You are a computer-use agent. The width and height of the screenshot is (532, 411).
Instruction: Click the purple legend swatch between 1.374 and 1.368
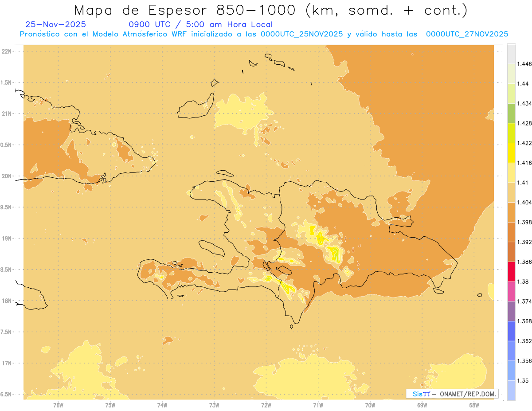[511, 311]
